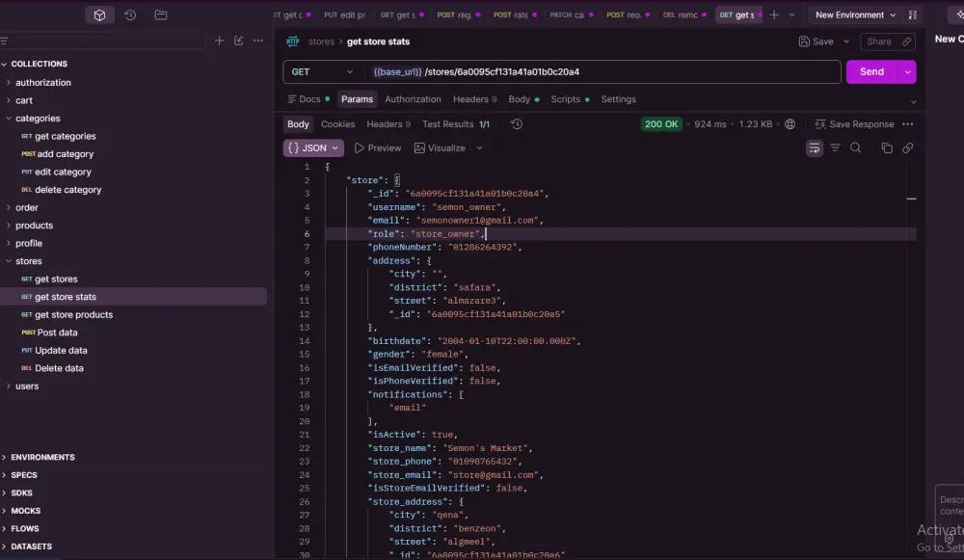Open the Collections cube icon in sidebar header
Image resolution: width=964 pixels, height=560 pixels.
pos(99,15)
